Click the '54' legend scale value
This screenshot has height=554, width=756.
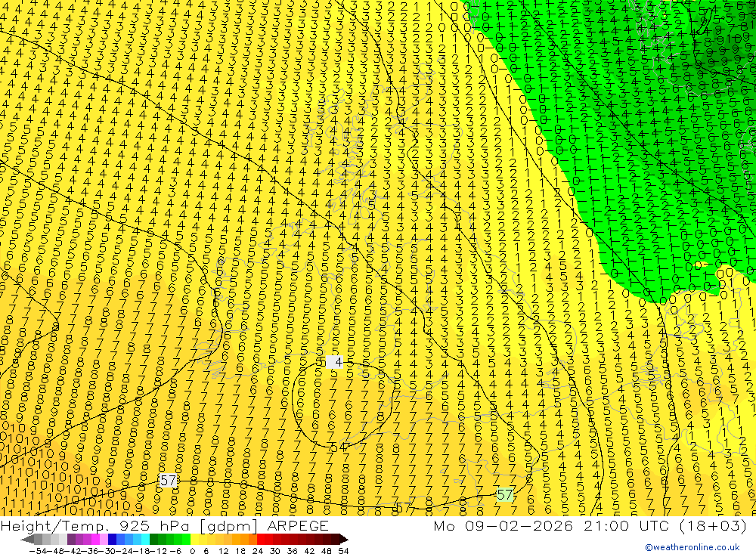pos(343,551)
